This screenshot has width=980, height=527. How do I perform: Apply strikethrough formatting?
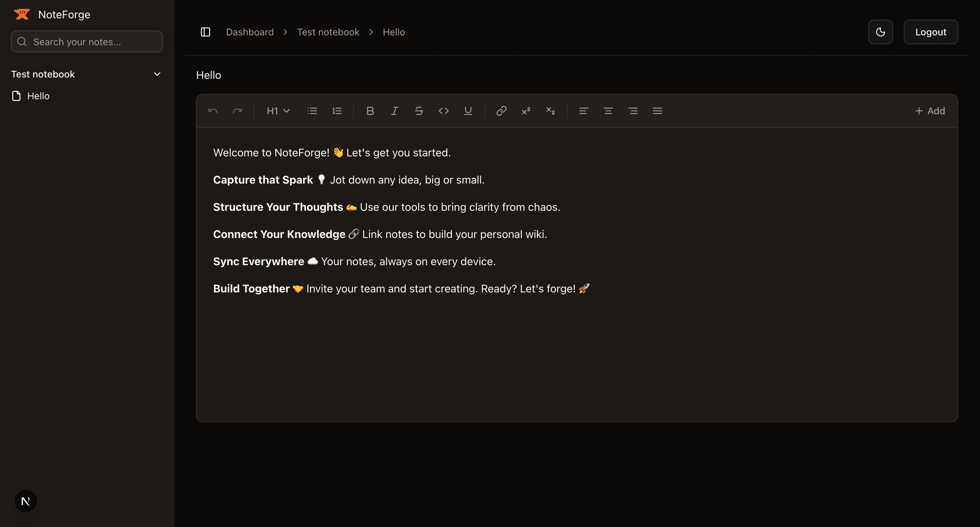point(419,111)
